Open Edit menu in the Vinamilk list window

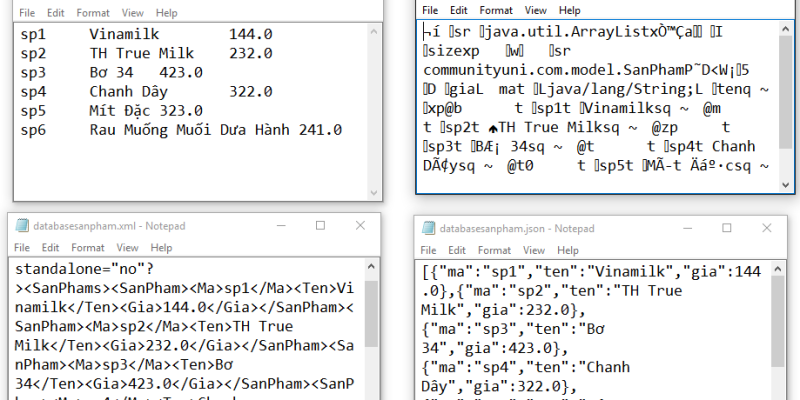[x=53, y=13]
